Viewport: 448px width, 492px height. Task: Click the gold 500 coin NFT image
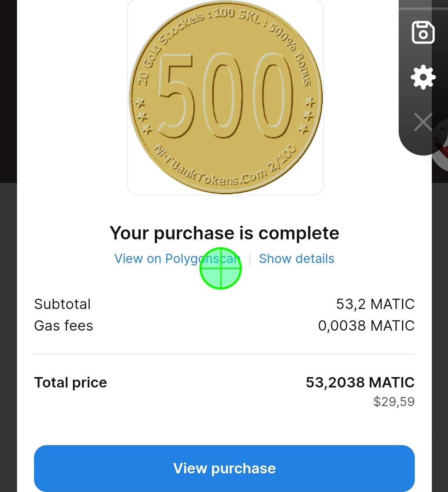pos(225,97)
